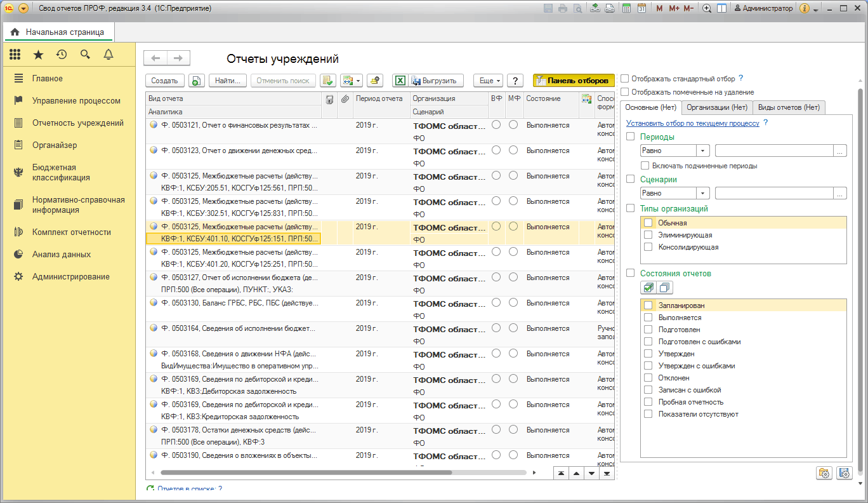This screenshot has height=503, width=868.
Task: Open the help question mark button
Action: coord(515,81)
